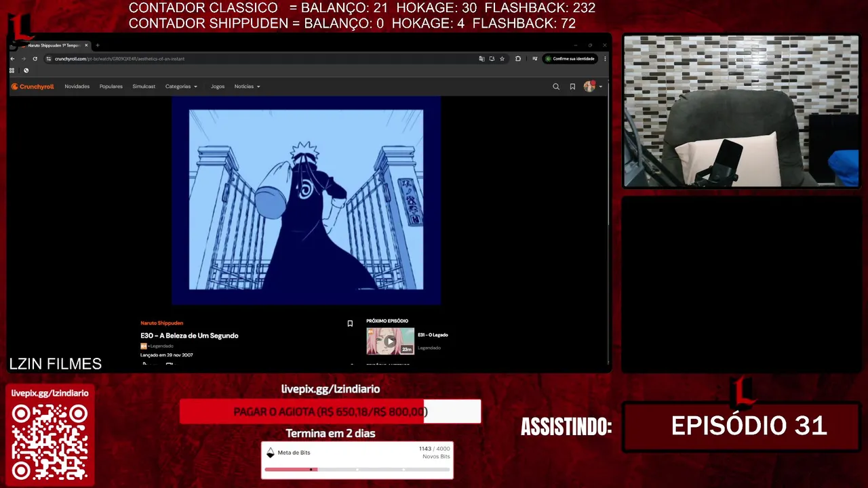Go back with the browser back arrow
Image resolution: width=868 pixels, height=488 pixels.
[x=12, y=59]
